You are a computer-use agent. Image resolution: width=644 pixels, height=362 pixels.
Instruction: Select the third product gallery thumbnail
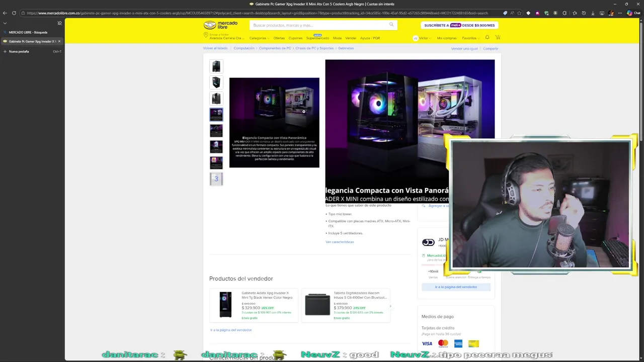[x=216, y=99]
